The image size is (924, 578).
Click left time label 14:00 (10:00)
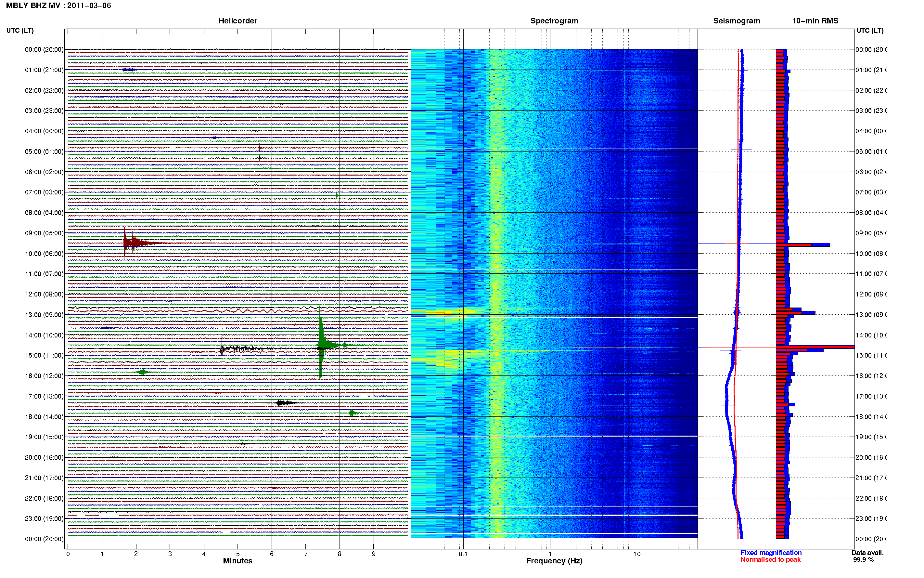pyautogui.click(x=44, y=335)
